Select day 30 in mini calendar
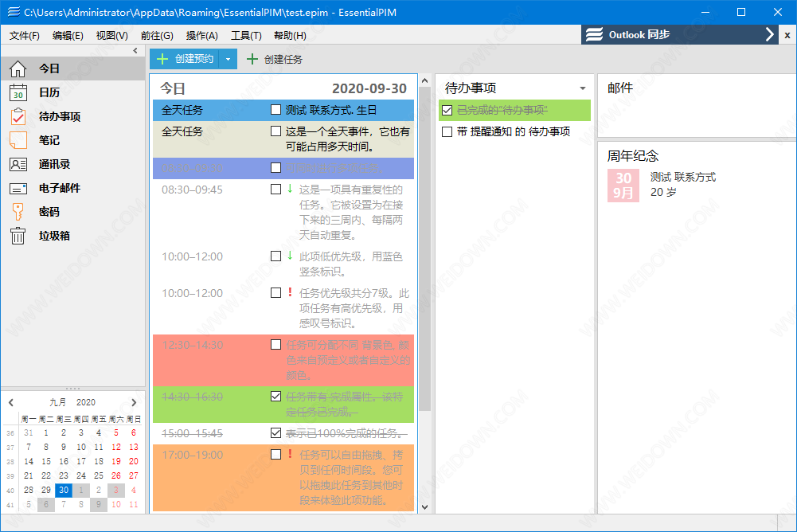 tap(64, 490)
